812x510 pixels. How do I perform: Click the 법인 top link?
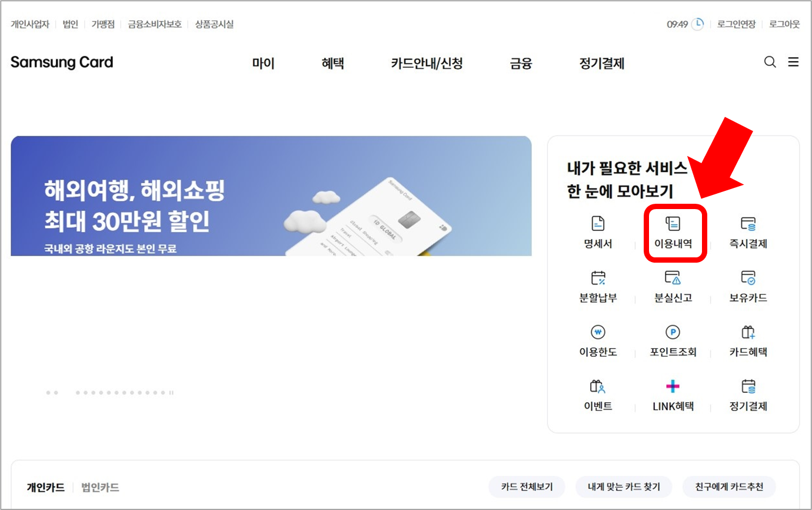pyautogui.click(x=70, y=24)
